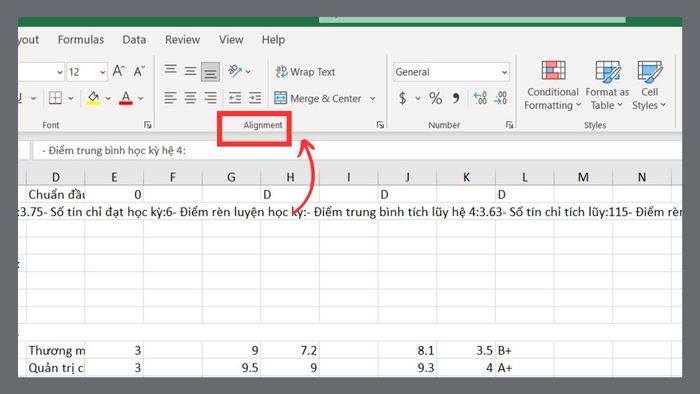Open the font name dropdown arrow
Screen dimensions: 700x394
click(x=60, y=72)
